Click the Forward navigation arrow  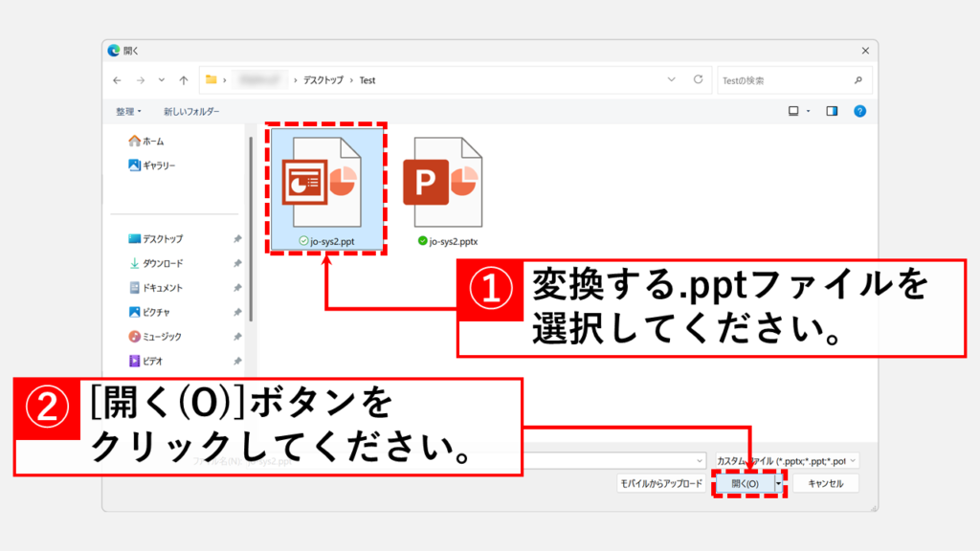[141, 80]
